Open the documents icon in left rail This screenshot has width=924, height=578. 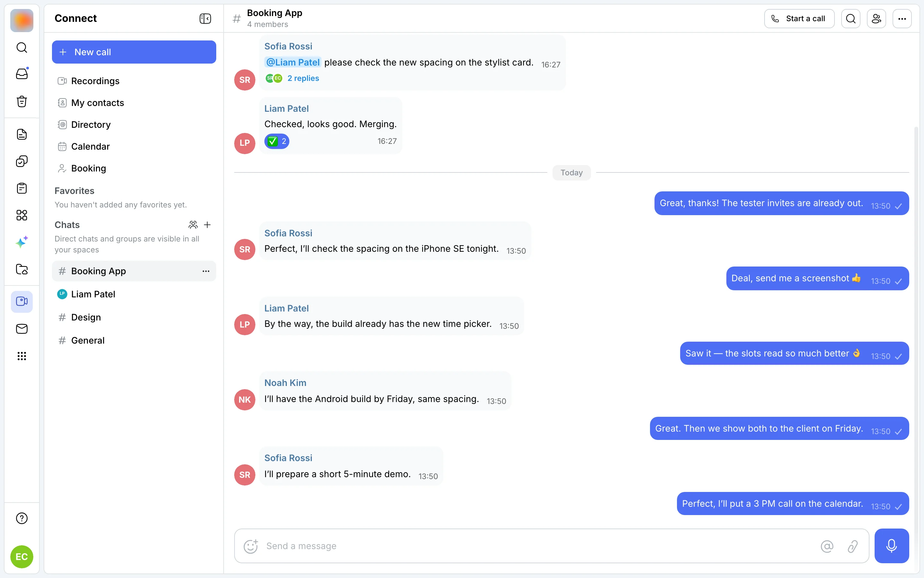(22, 134)
